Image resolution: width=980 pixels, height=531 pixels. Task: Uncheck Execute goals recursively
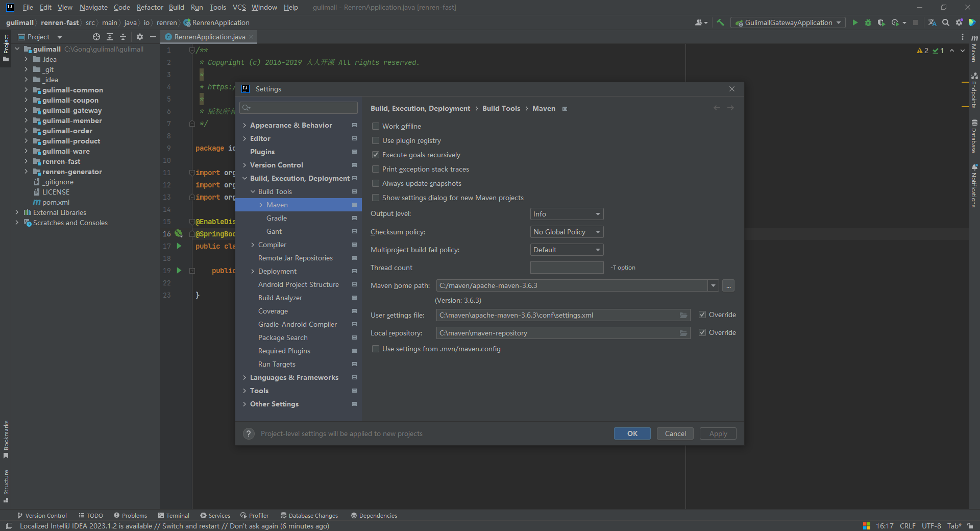[376, 155]
